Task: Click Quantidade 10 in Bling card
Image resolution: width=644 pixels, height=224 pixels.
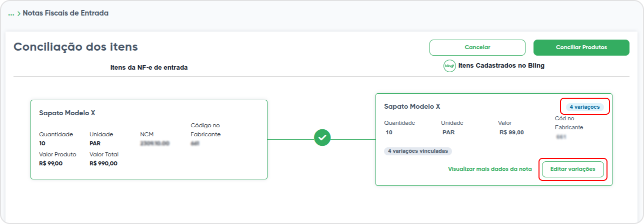Action: [389, 132]
